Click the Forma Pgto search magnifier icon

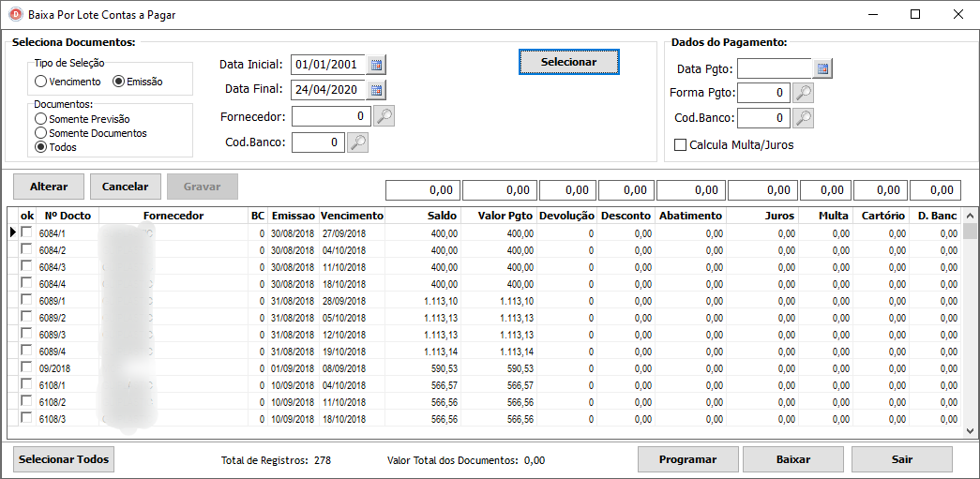804,93
